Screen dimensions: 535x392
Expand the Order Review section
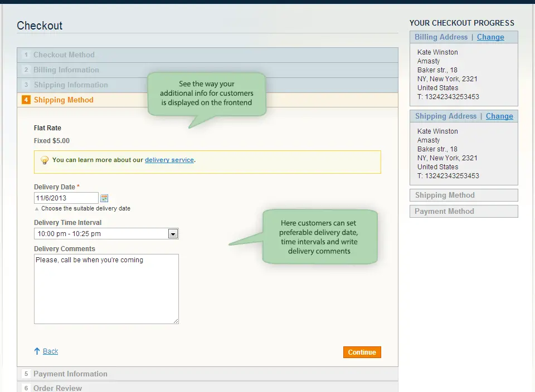coord(57,388)
